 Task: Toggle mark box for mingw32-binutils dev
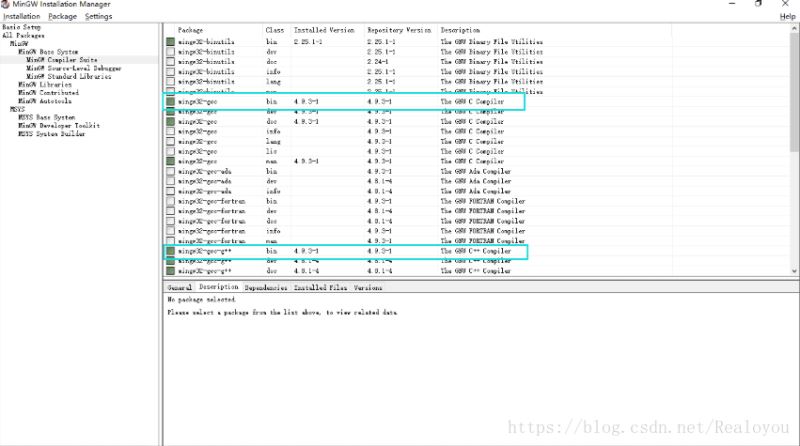[170, 52]
